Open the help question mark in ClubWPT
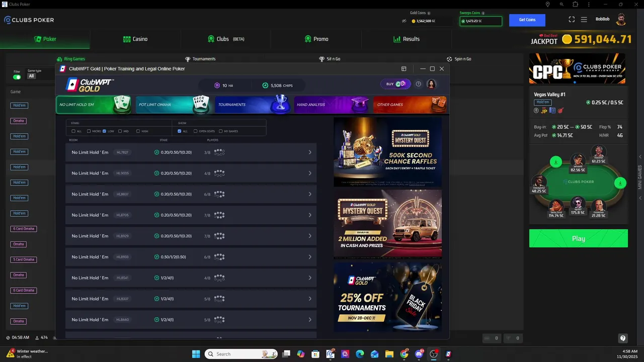 coord(418,84)
